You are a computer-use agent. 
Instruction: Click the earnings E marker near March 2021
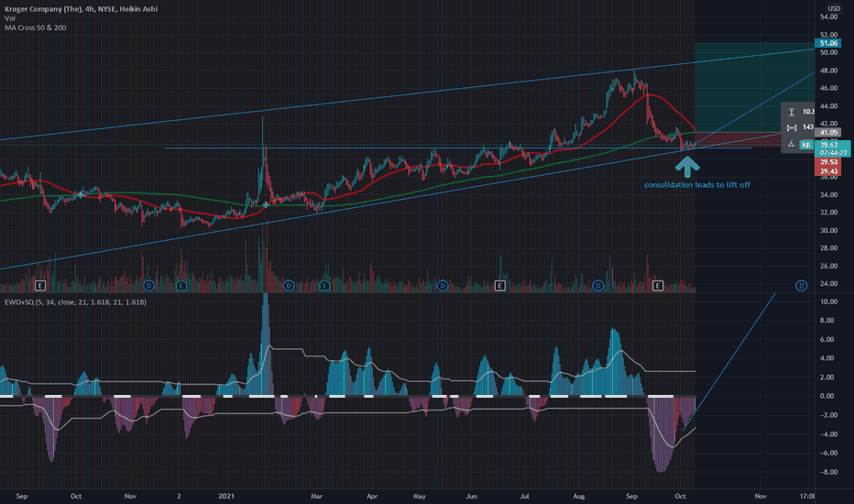coord(324,286)
